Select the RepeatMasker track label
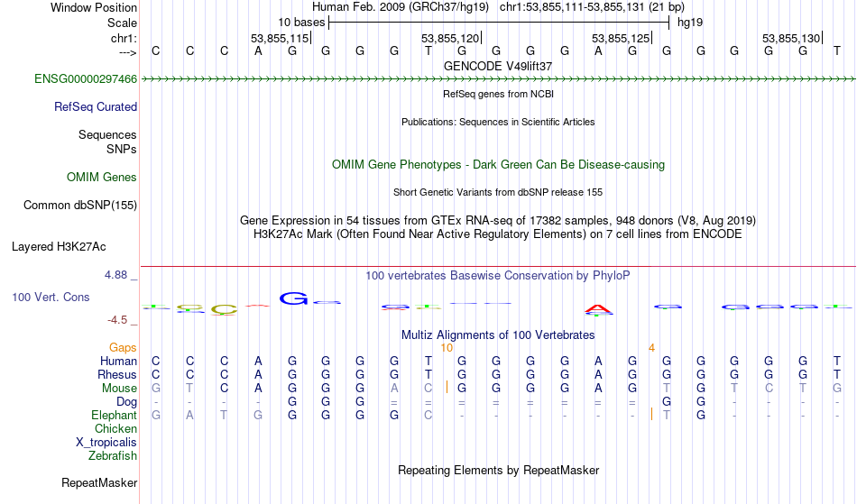 click(x=99, y=482)
